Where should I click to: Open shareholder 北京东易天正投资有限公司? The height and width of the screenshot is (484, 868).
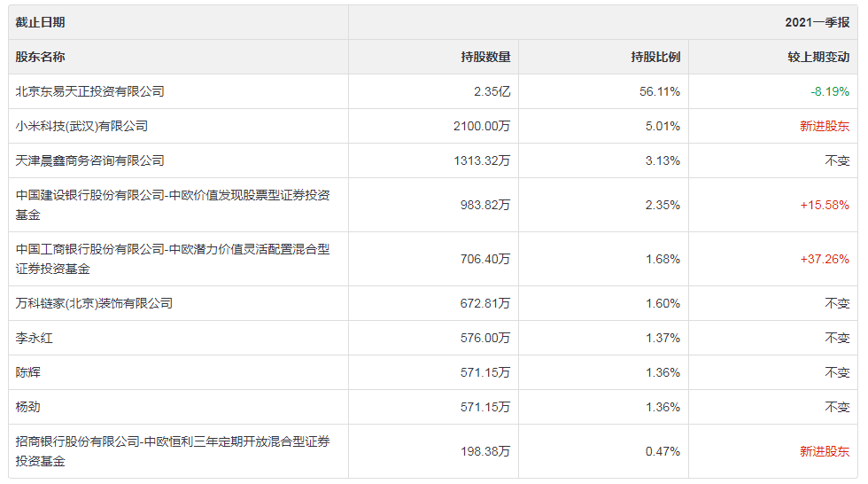[90, 91]
